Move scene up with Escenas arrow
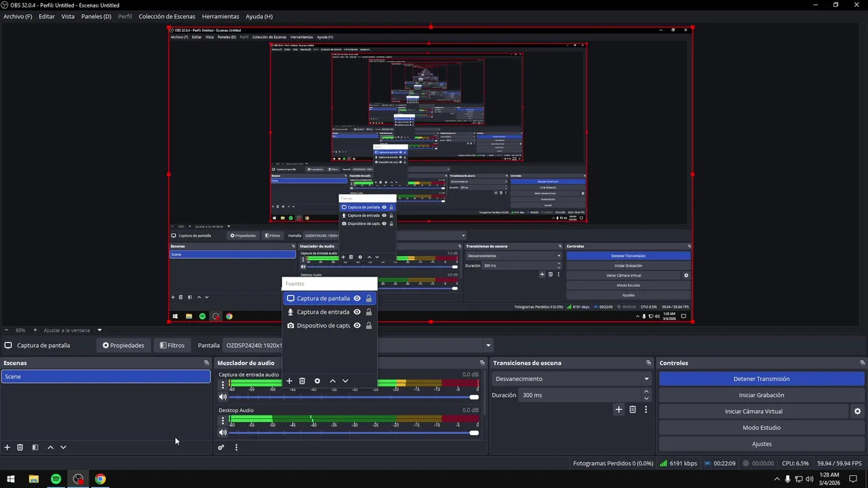This screenshot has width=868, height=488. 50,447
